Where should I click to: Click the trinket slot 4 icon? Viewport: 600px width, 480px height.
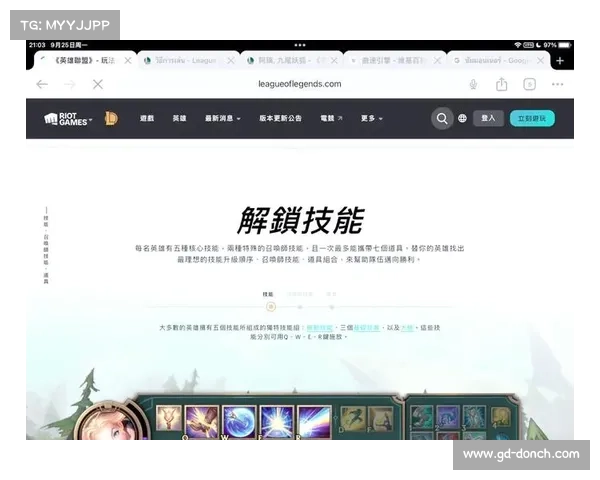(501, 416)
